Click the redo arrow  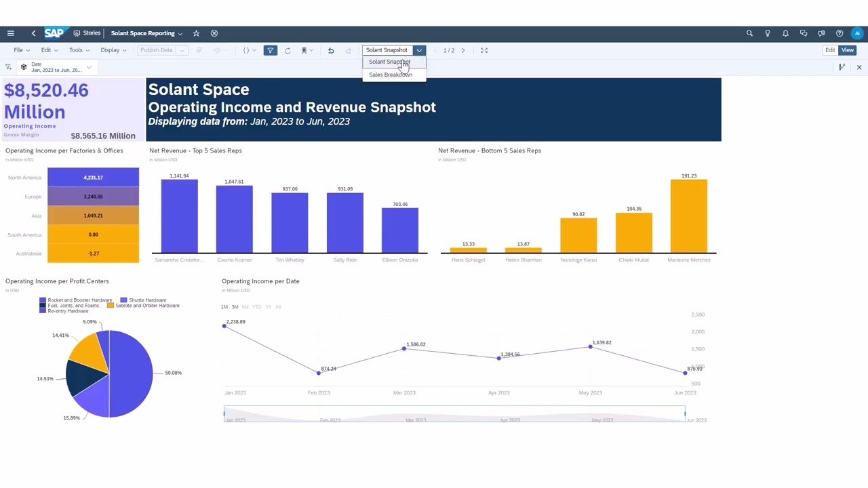(x=349, y=50)
